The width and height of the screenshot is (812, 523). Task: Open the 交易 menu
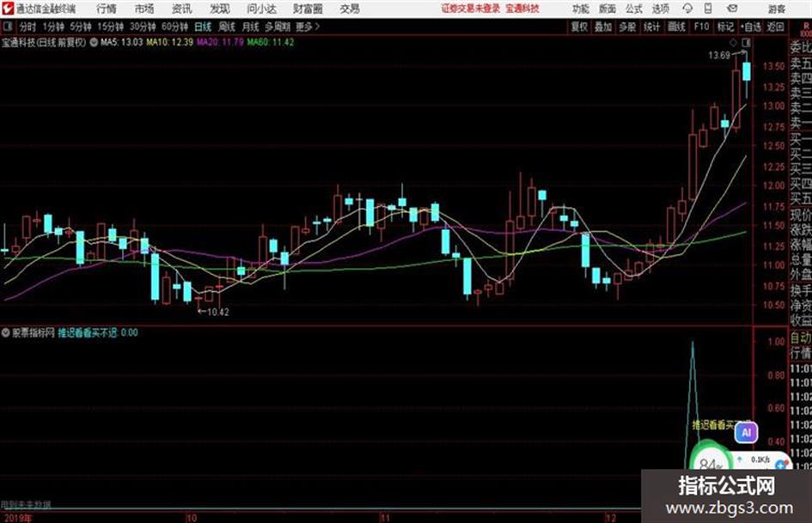pyautogui.click(x=350, y=9)
